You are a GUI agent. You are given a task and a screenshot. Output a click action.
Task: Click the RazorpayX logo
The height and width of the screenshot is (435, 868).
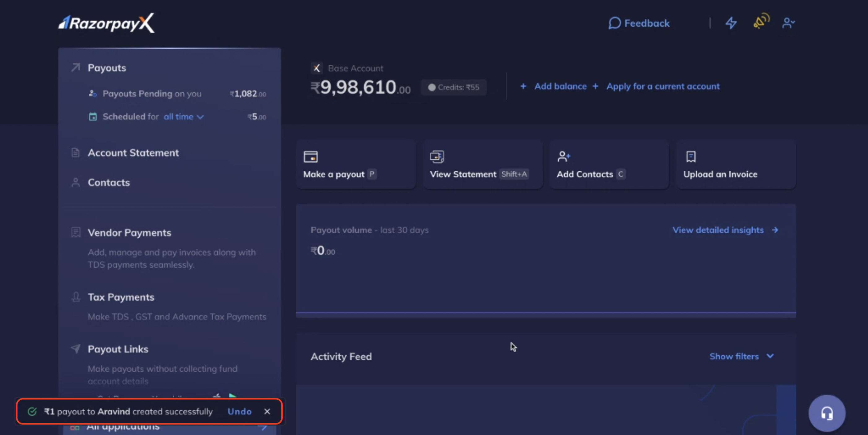click(106, 23)
